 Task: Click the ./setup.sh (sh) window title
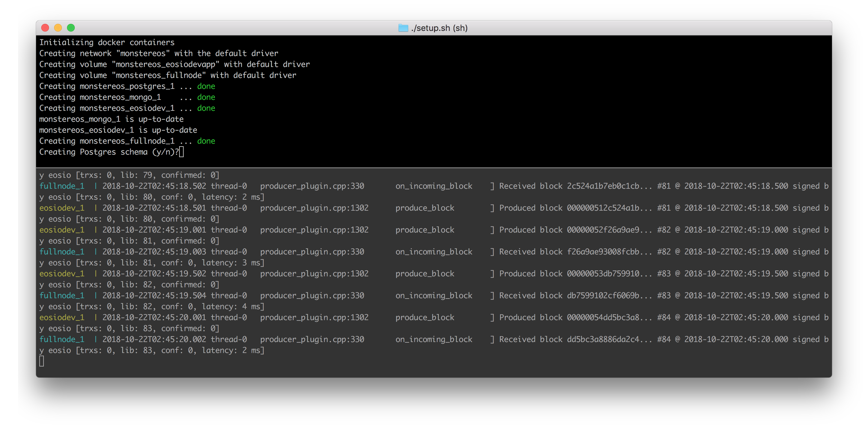click(439, 28)
